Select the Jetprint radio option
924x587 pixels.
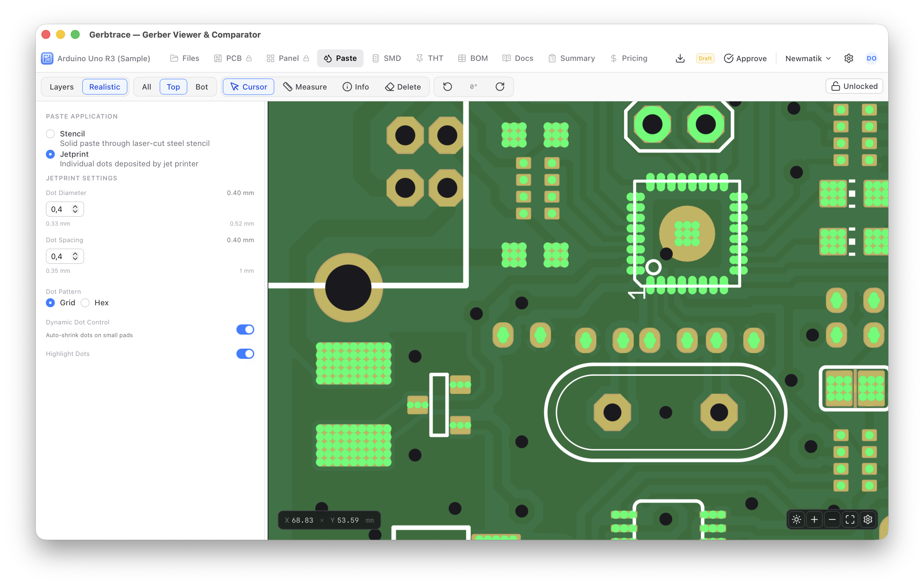[x=50, y=154]
